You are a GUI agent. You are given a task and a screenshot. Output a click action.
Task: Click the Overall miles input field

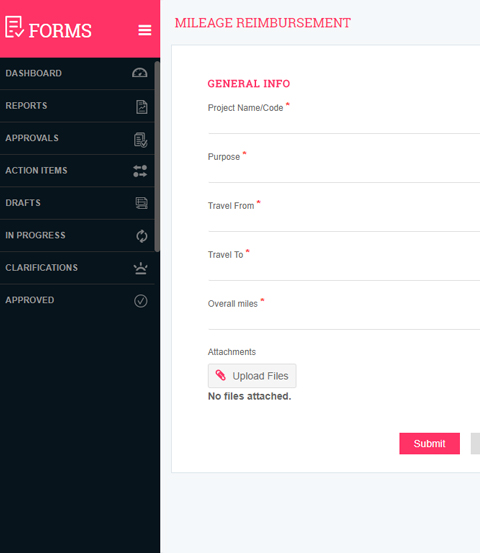point(344,321)
